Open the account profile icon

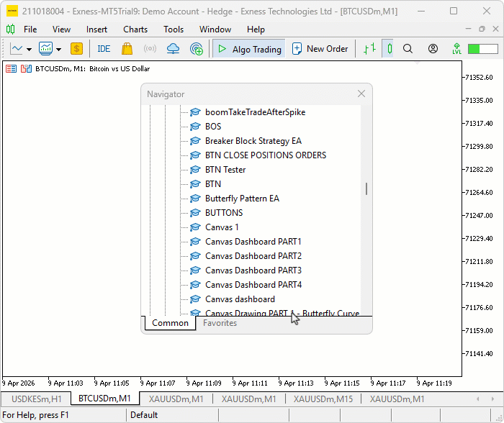point(433,49)
